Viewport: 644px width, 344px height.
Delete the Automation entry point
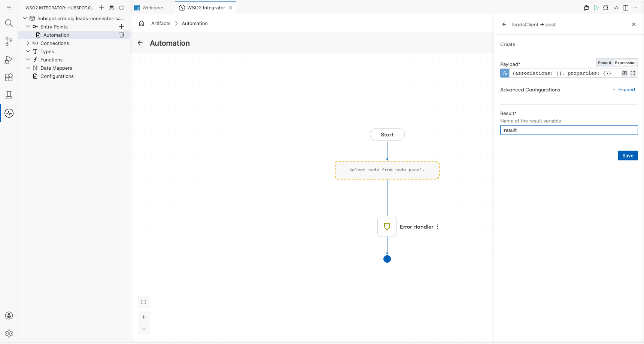coord(122,35)
